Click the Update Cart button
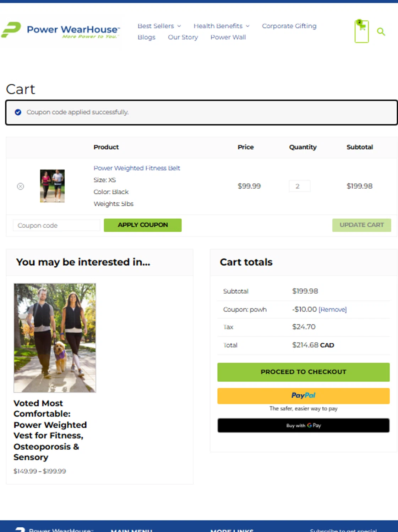This screenshot has height=532, width=398. [x=361, y=225]
